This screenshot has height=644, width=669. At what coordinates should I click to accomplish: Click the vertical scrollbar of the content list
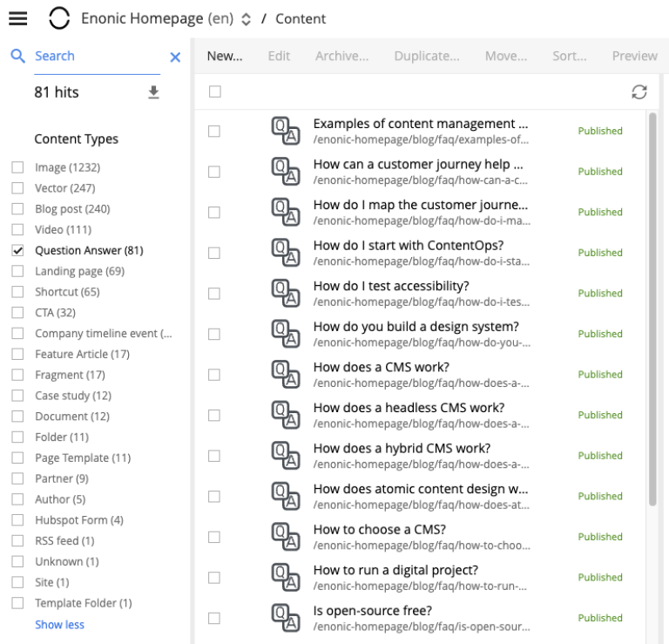coord(653,305)
